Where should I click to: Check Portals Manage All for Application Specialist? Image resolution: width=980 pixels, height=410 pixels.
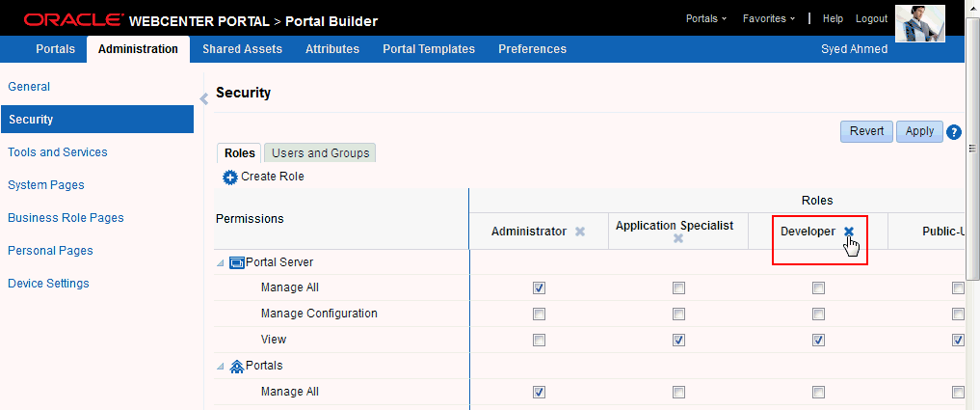[678, 392]
